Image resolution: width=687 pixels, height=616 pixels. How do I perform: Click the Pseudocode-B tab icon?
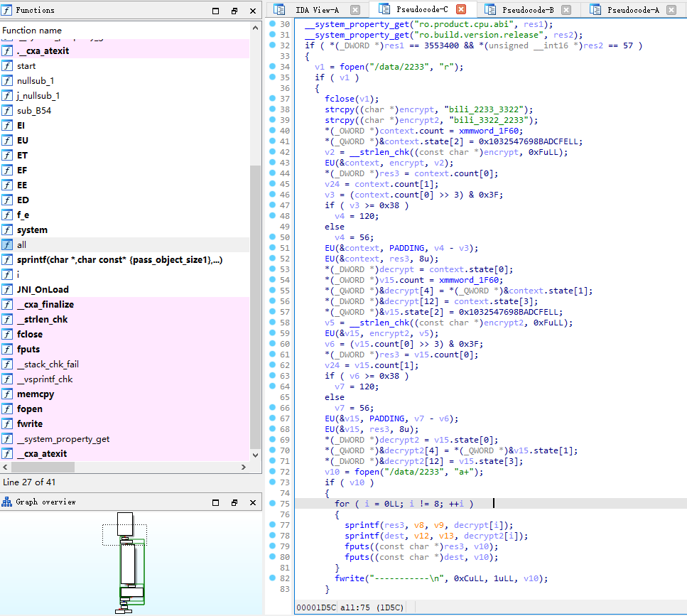tap(490, 10)
